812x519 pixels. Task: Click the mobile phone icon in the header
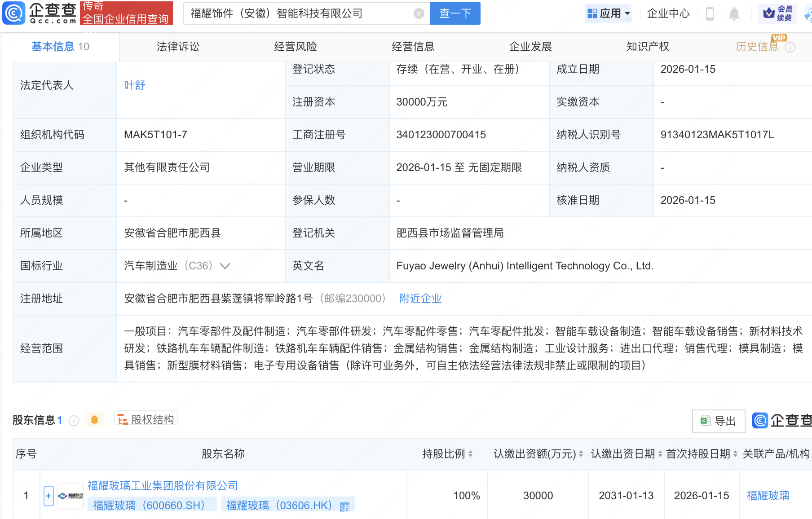tap(710, 13)
